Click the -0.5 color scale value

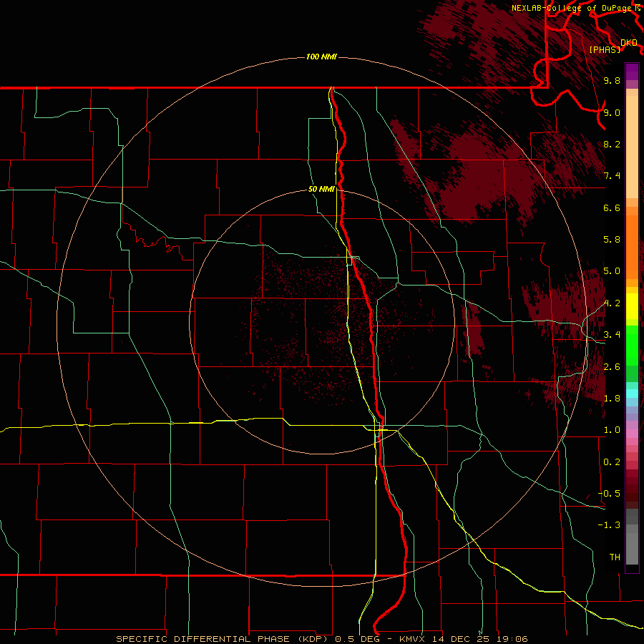pyautogui.click(x=610, y=494)
